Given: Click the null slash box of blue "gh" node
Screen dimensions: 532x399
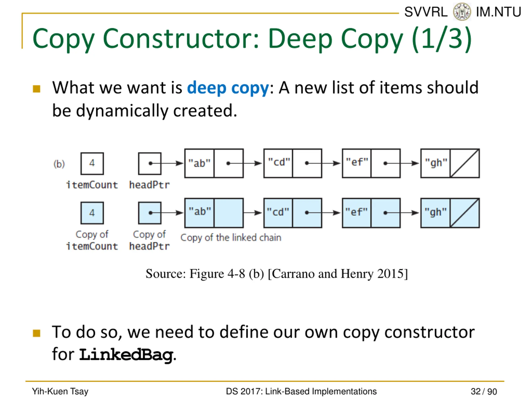Looking at the screenshot, I should (x=465, y=213).
